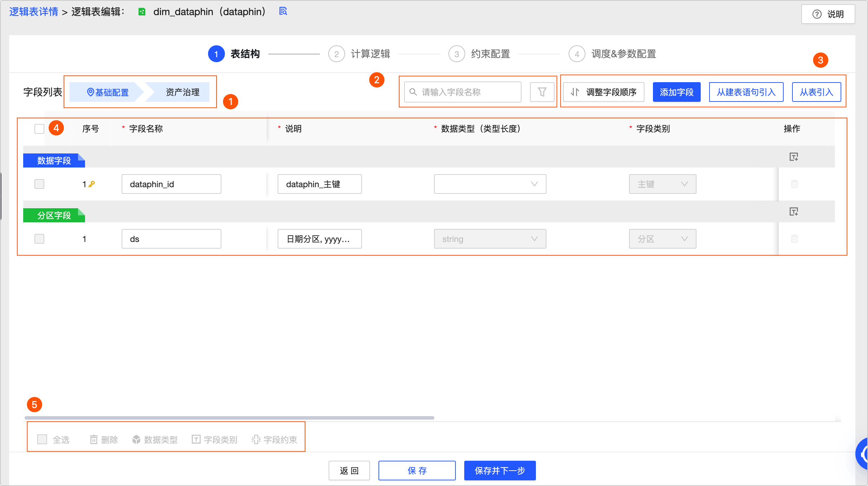Screen dimensions: 868x486
Task: Delete the ds partition field row
Action: click(794, 239)
